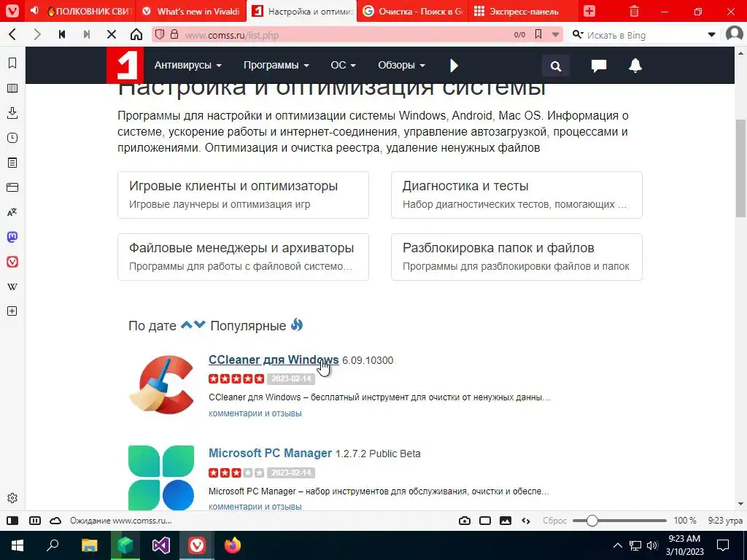The width and height of the screenshot is (747, 560).
Task: Click the CCleaner logo thumbnail
Action: [x=161, y=385]
